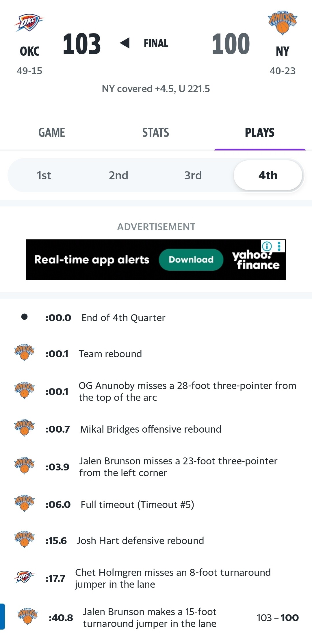Tap the Knicks logo in score header
This screenshot has height=644, width=312.
(x=283, y=23)
